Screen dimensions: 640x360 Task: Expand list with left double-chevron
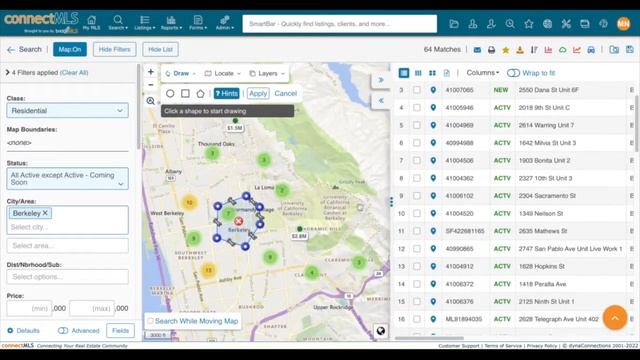tap(380, 100)
